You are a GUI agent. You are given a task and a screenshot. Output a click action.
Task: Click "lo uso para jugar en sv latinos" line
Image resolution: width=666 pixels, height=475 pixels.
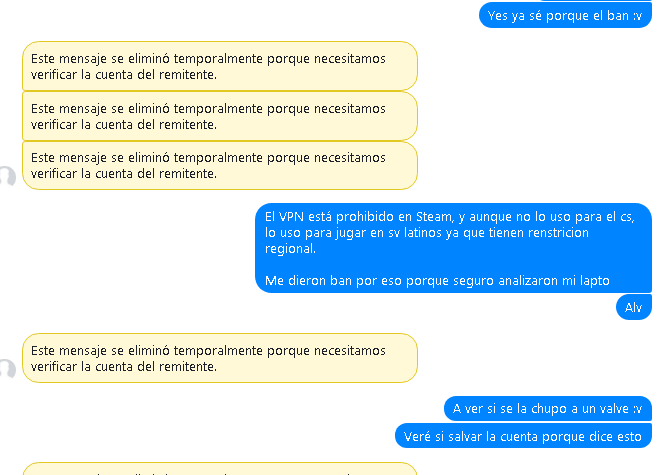click(353, 233)
